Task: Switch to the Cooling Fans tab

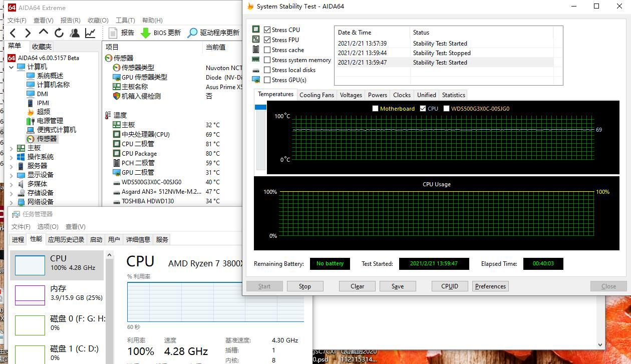Action: coord(317,95)
